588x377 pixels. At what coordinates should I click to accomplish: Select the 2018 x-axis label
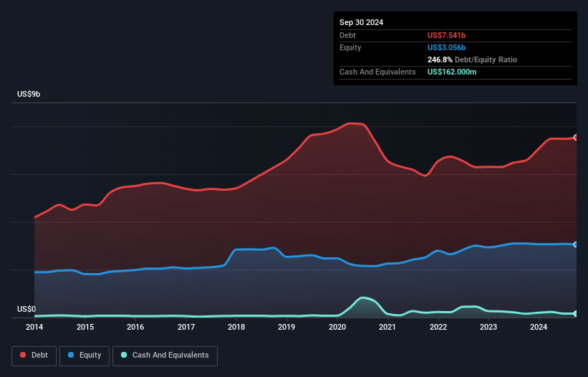tap(236, 328)
